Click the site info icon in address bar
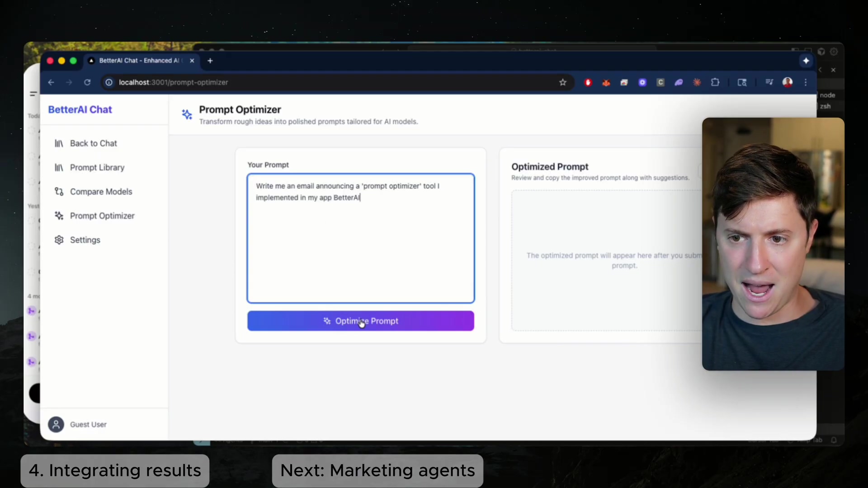 tap(109, 82)
